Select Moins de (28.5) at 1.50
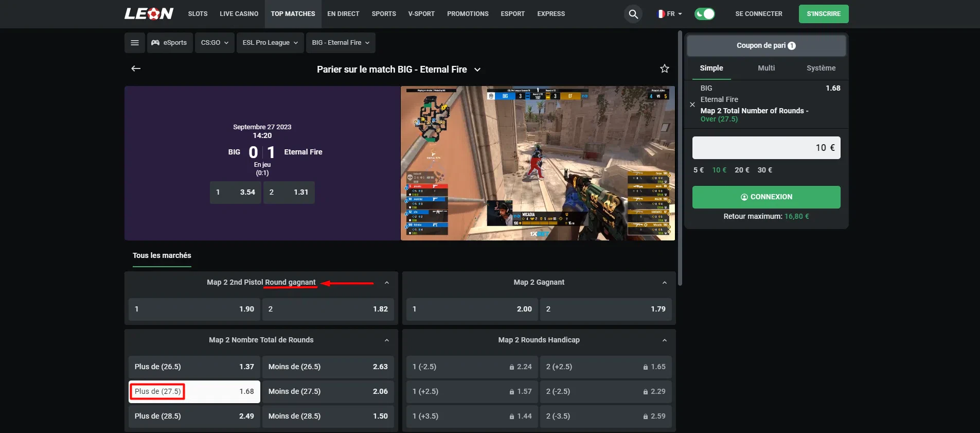 (x=328, y=416)
